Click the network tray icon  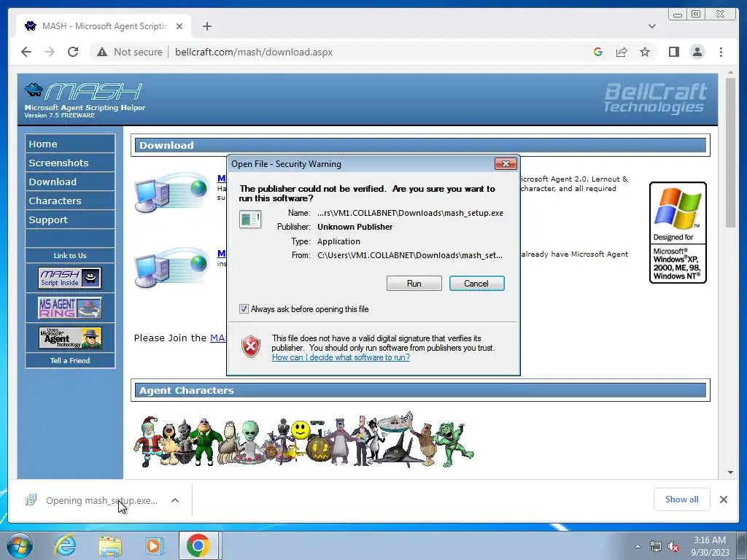coord(656,546)
